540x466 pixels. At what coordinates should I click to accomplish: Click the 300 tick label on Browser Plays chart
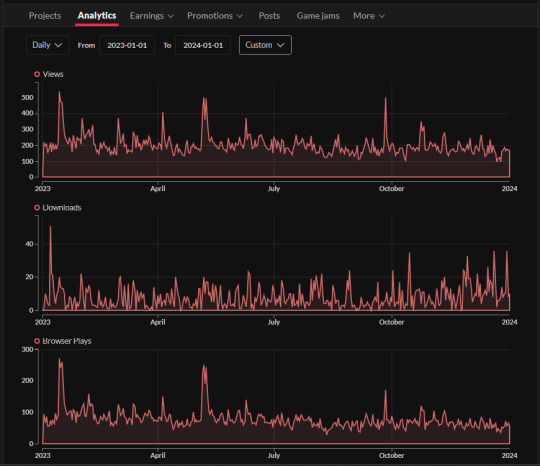tap(28, 349)
